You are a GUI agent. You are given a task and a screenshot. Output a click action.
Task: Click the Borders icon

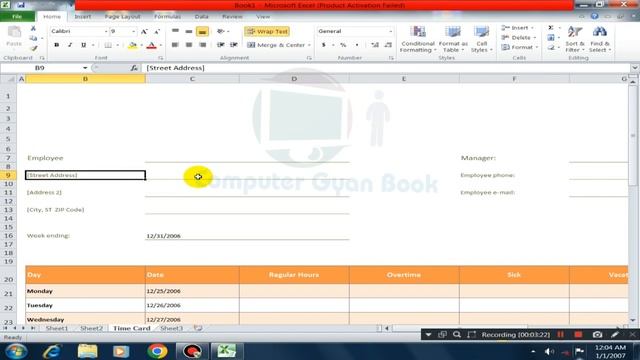[108, 45]
